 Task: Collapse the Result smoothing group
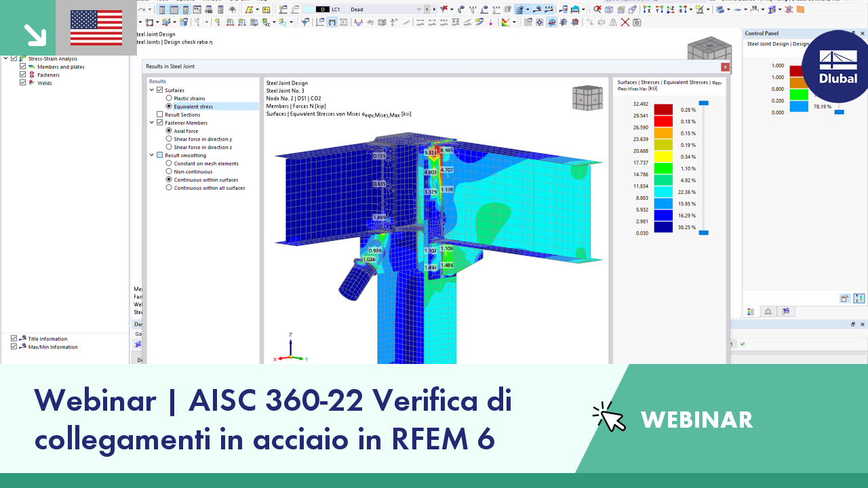(152, 155)
